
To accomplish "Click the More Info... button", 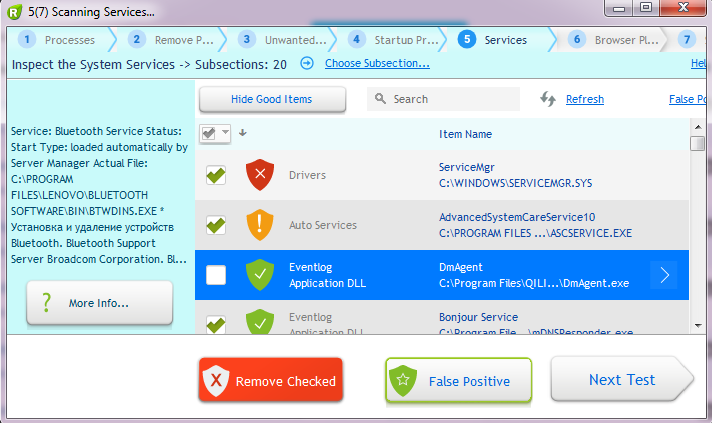I will click(99, 303).
